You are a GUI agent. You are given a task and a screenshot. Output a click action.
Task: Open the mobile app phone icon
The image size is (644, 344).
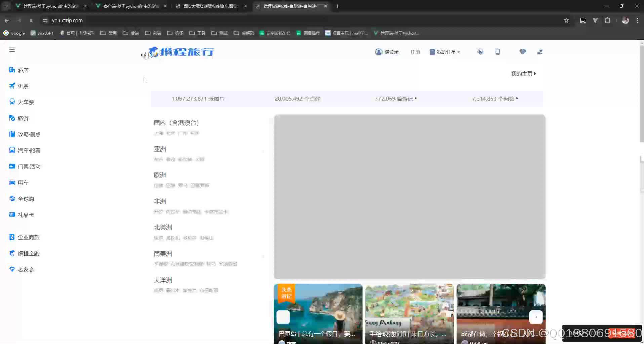tap(498, 52)
